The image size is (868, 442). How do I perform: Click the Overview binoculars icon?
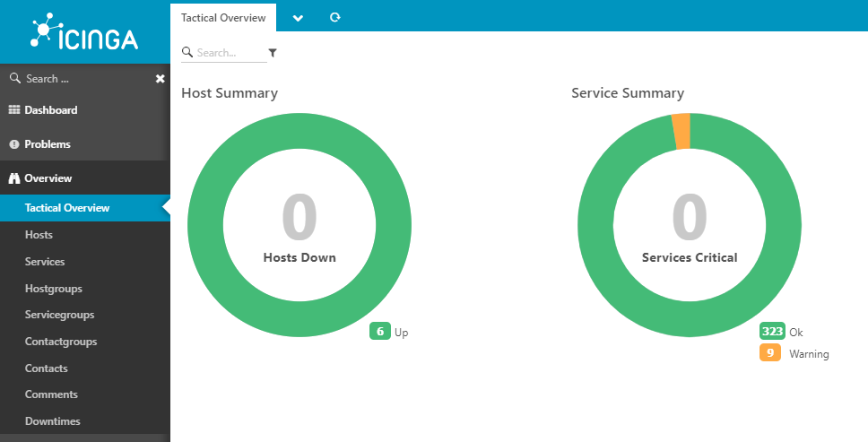click(x=14, y=178)
